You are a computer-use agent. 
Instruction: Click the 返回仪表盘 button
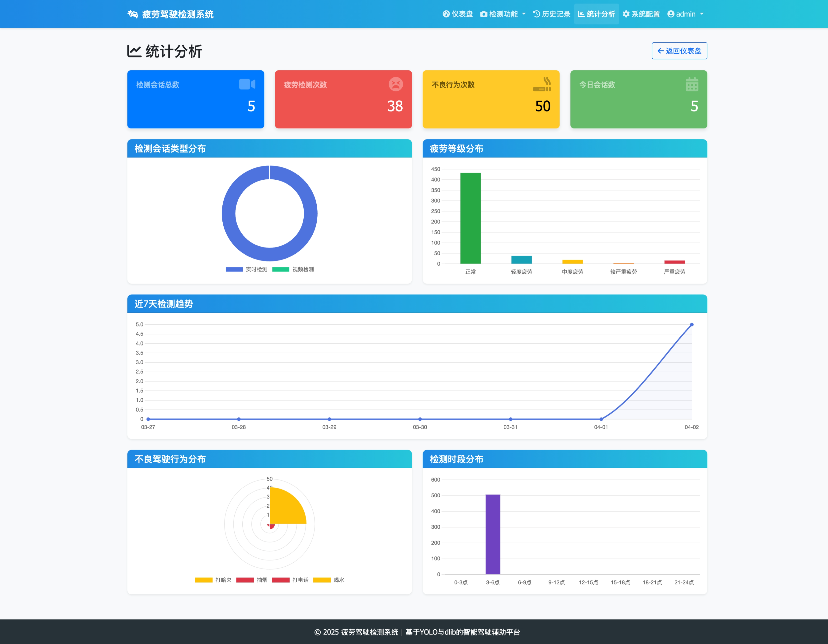pyautogui.click(x=679, y=51)
